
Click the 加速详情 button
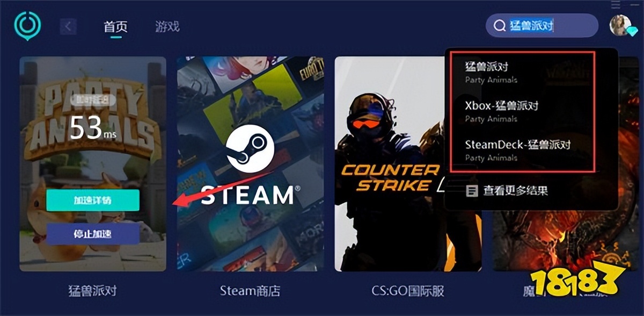(93, 200)
